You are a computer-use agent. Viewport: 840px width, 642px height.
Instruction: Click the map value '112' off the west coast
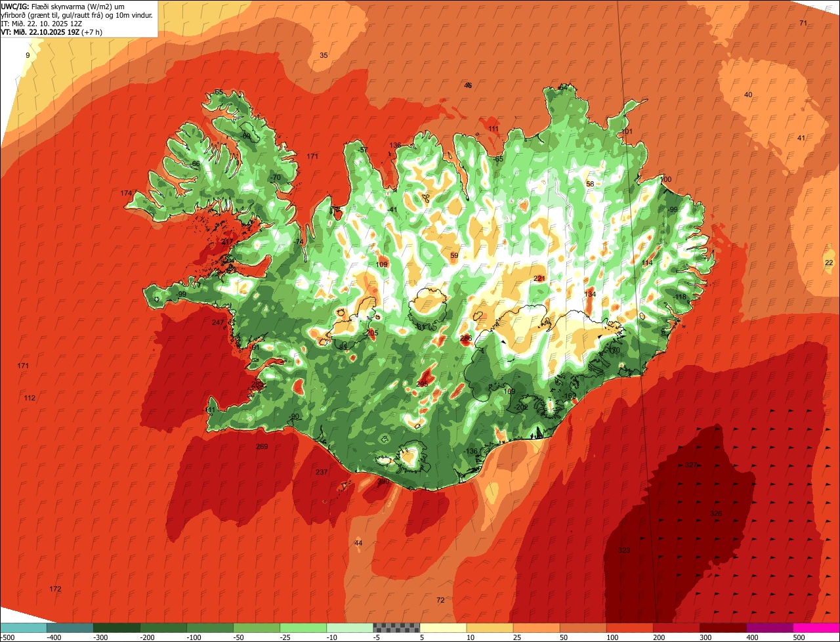point(30,398)
